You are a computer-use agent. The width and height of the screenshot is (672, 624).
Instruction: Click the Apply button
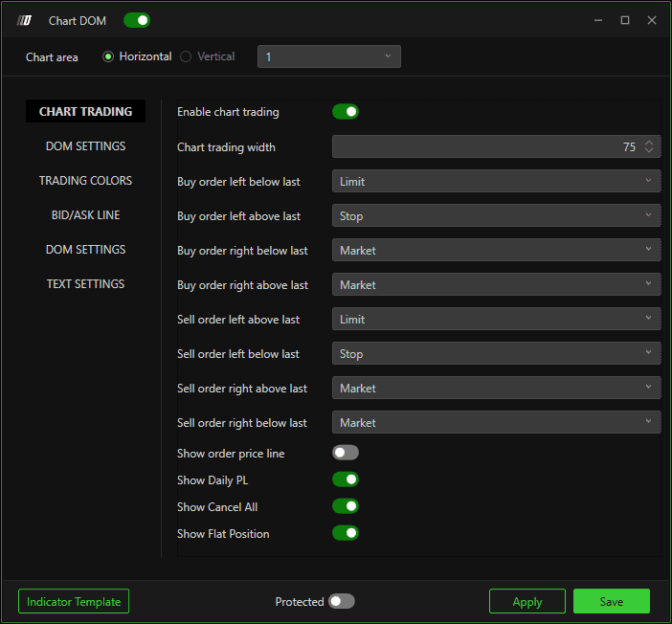(527, 601)
